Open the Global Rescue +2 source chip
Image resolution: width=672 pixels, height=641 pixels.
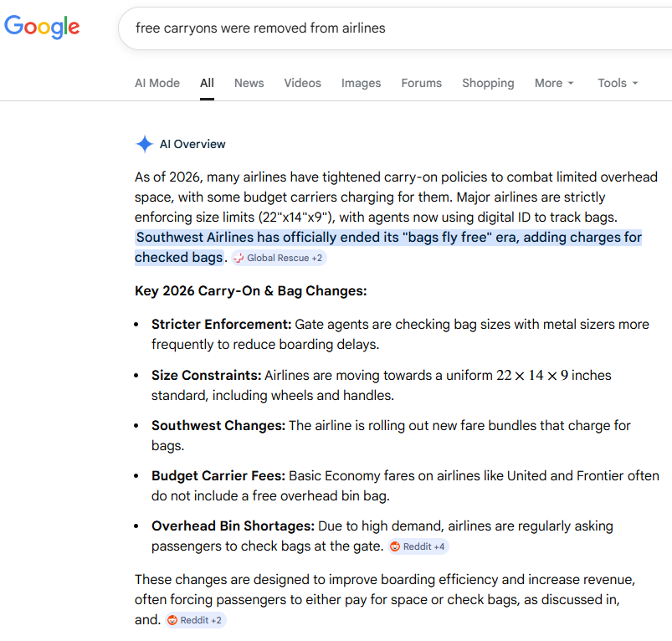tap(279, 258)
